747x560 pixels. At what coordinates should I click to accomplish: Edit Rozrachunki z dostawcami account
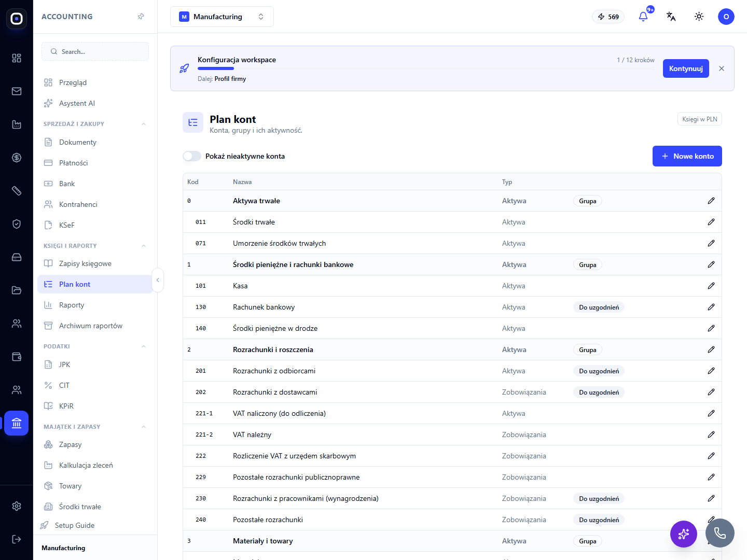pyautogui.click(x=711, y=392)
